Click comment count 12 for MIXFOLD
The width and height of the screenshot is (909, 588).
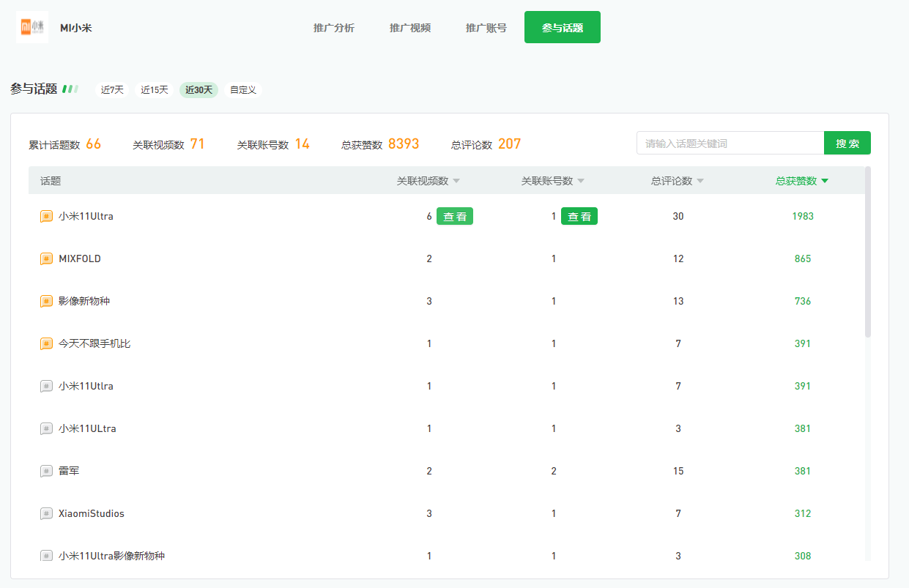[678, 258]
